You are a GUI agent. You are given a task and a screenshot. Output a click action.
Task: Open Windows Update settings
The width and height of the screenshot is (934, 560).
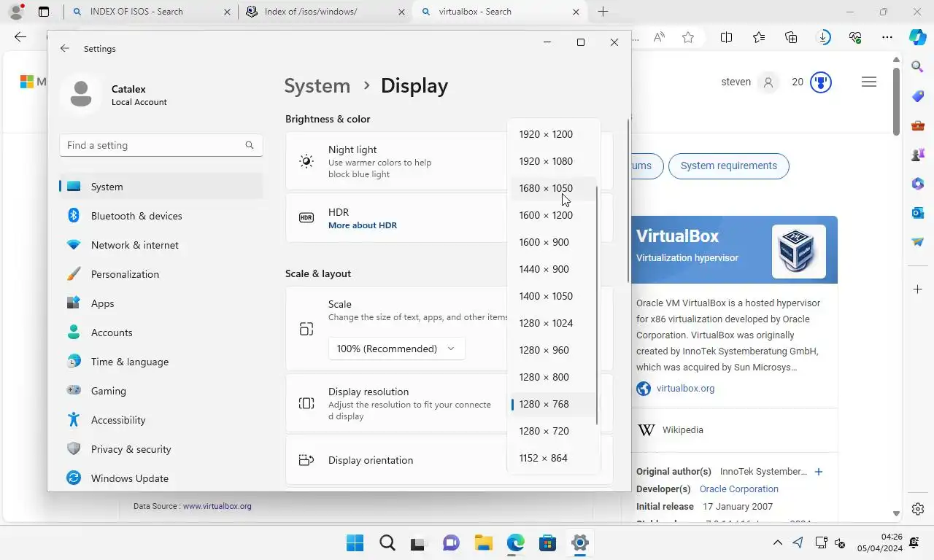point(161,478)
